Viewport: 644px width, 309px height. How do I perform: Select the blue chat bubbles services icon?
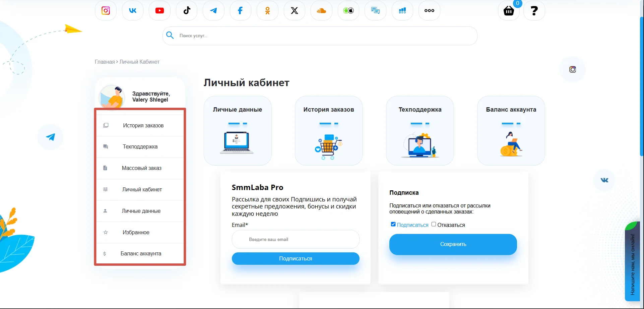point(375,10)
